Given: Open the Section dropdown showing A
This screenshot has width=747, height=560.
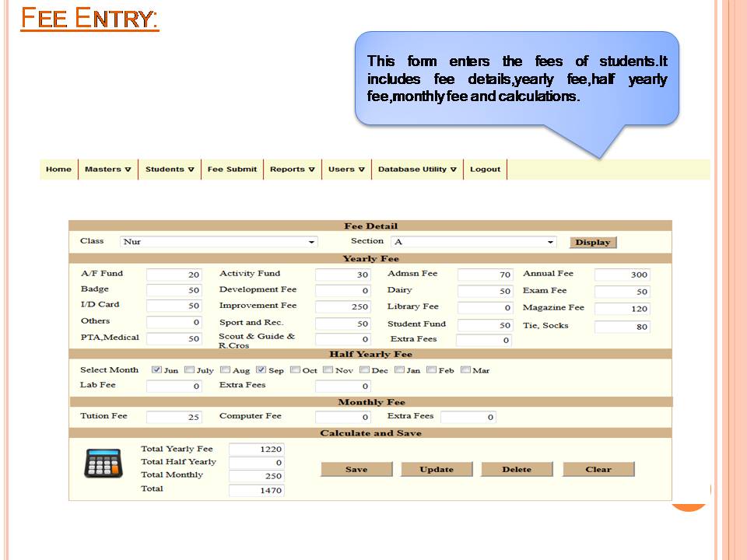Looking at the screenshot, I should point(474,242).
